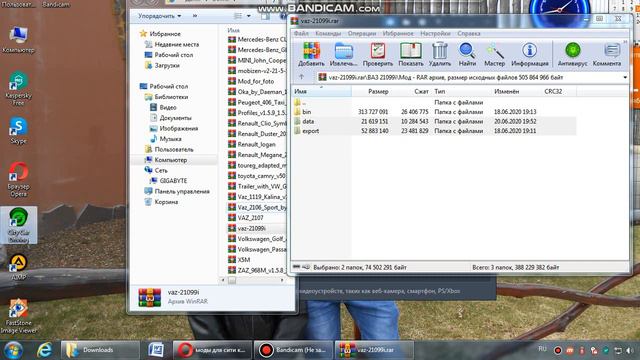Open Музыка library in Explorer
This screenshot has width=640, height=360.
point(170,139)
